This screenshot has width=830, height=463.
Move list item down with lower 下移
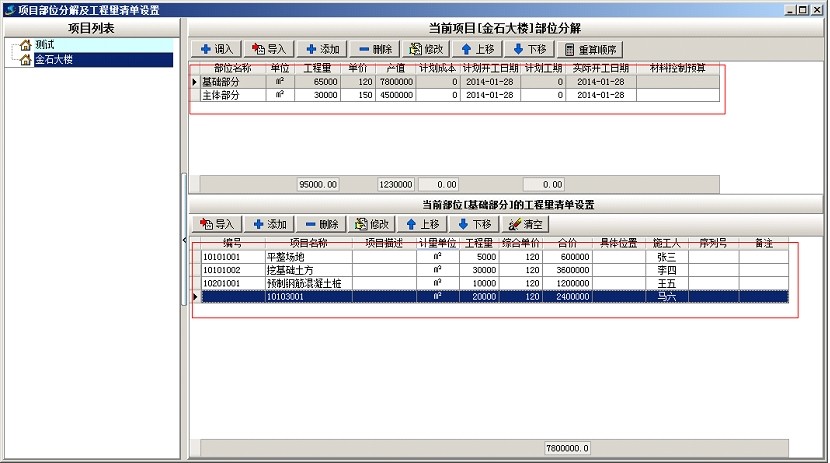pyautogui.click(x=477, y=225)
